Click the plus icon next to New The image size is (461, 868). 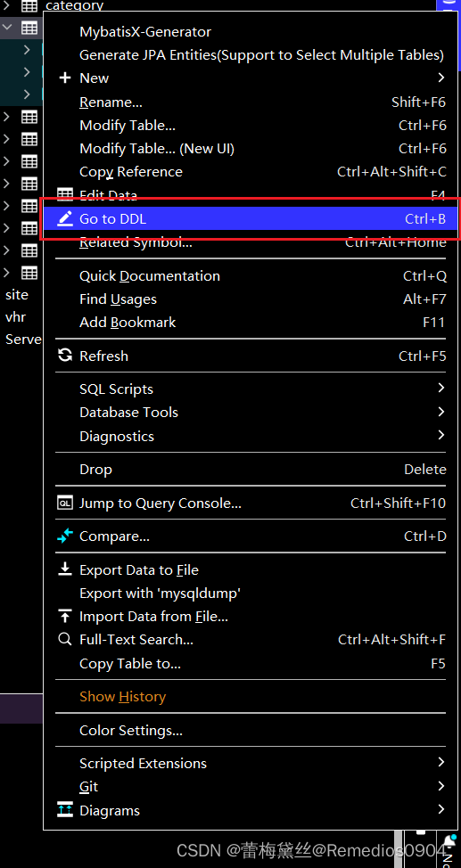[65, 78]
